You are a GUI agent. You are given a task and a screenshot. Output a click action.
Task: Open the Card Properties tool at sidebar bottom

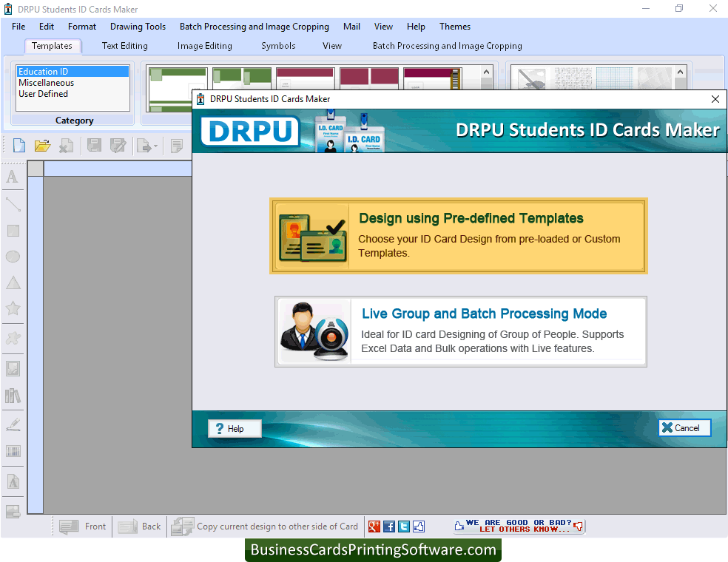click(13, 512)
